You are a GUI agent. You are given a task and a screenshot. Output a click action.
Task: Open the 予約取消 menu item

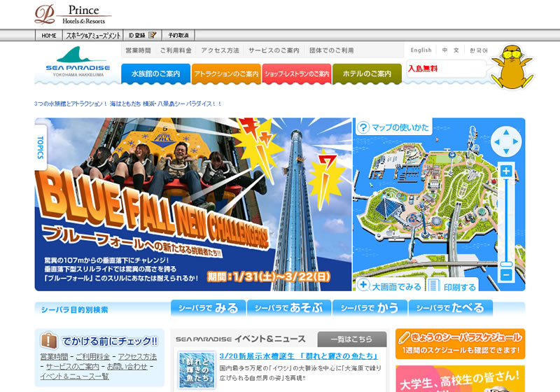pyautogui.click(x=178, y=35)
